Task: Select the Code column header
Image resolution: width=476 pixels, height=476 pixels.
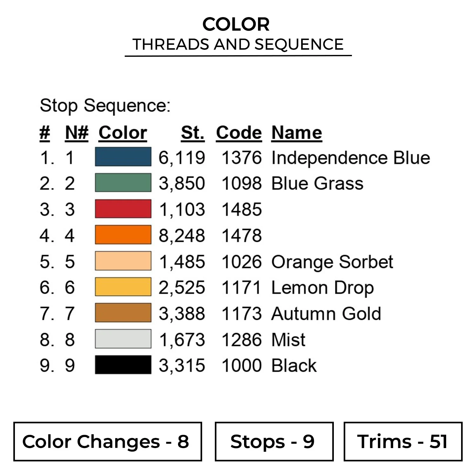Action: (239, 133)
